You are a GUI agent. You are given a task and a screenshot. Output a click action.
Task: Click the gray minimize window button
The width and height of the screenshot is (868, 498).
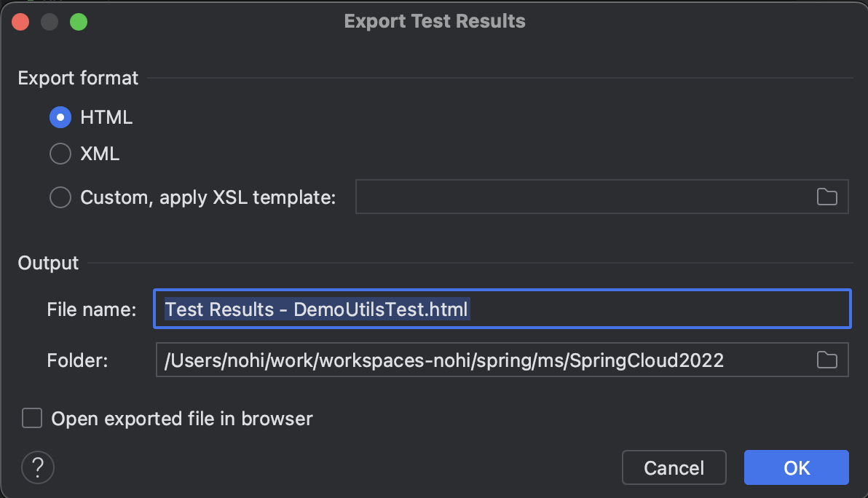pos(50,22)
